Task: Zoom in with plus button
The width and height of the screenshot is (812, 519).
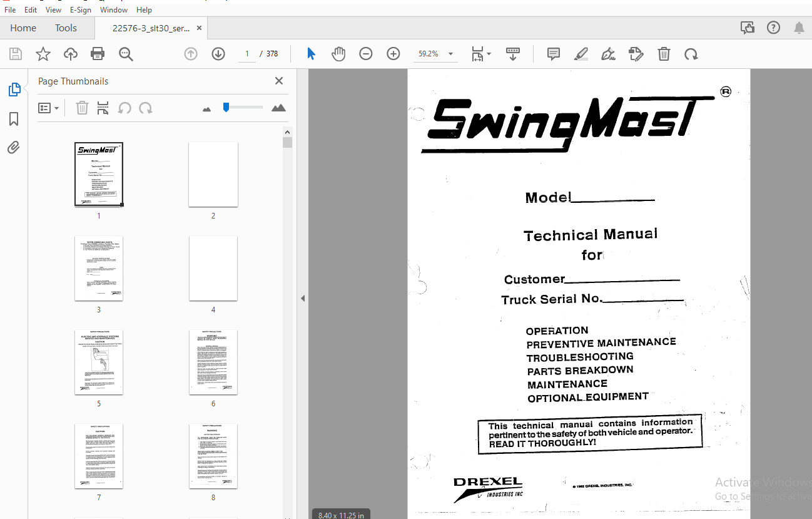Action: tap(393, 54)
